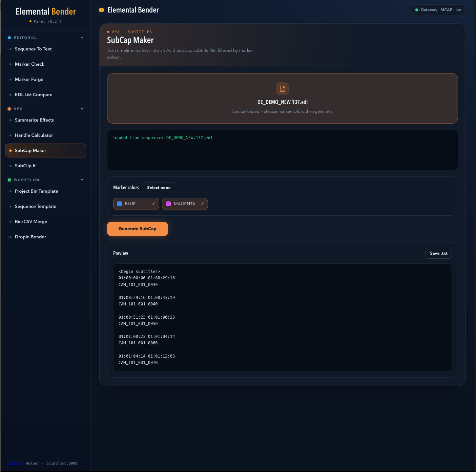
Task: Click the CAM_101_001_0050 preview line
Action: (138, 324)
